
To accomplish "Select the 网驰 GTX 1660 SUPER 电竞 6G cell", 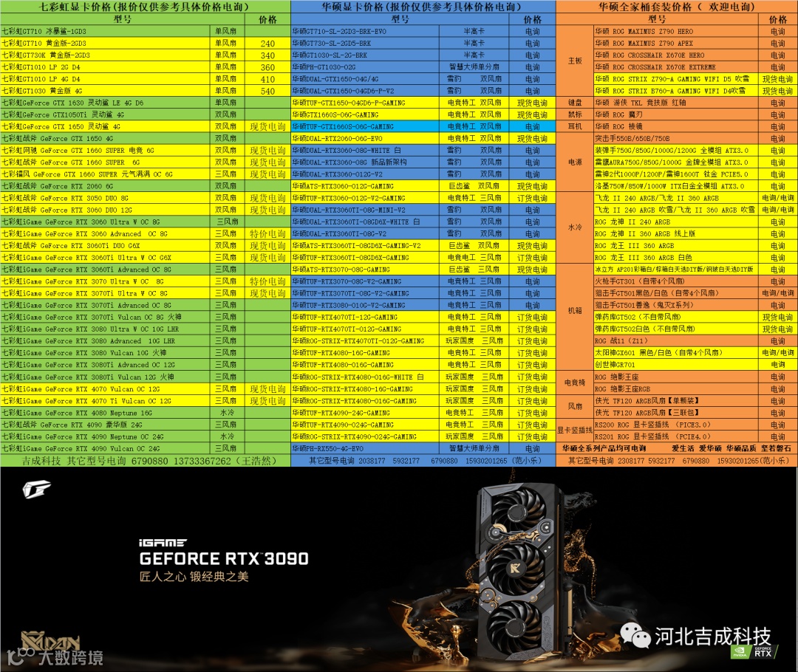I will 106,150.
